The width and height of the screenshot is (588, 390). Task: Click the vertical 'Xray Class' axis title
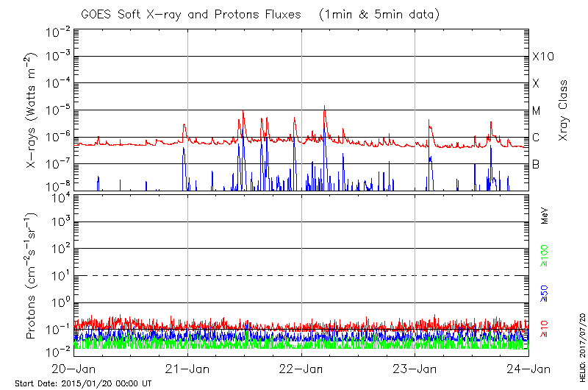pos(563,111)
